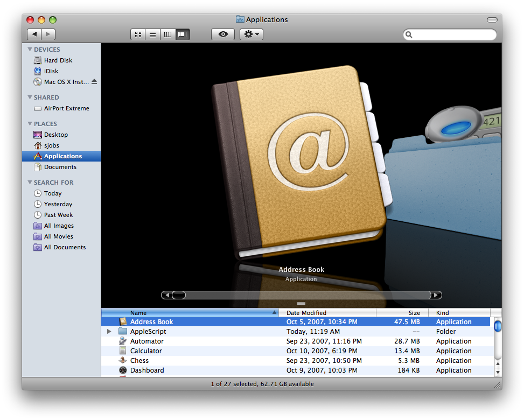This screenshot has height=420, width=524.
Task: Show files from Yesterday
Action: [61, 204]
